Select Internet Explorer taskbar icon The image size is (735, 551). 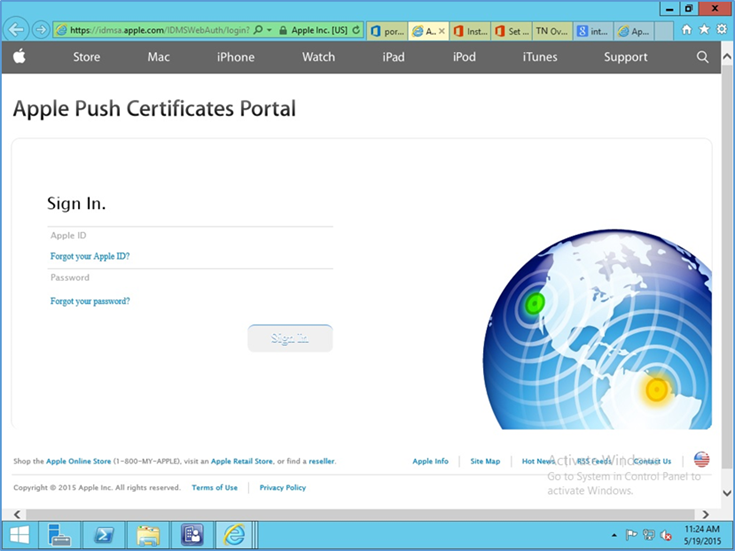point(234,535)
